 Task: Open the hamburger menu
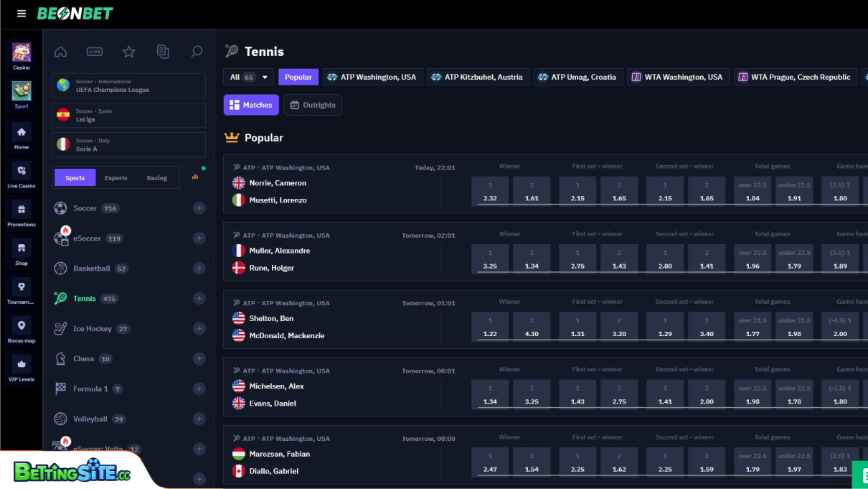21,12
